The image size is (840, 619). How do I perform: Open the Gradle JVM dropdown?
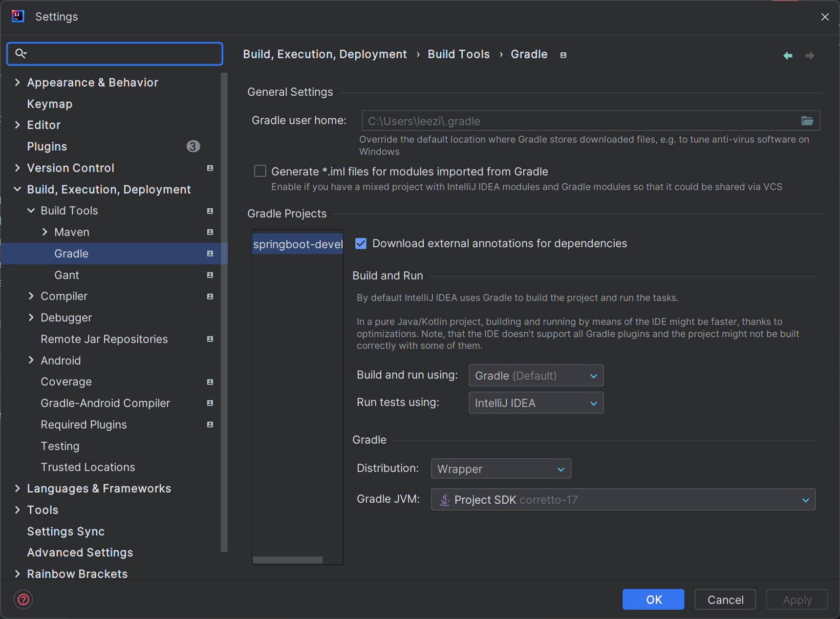[x=623, y=500]
